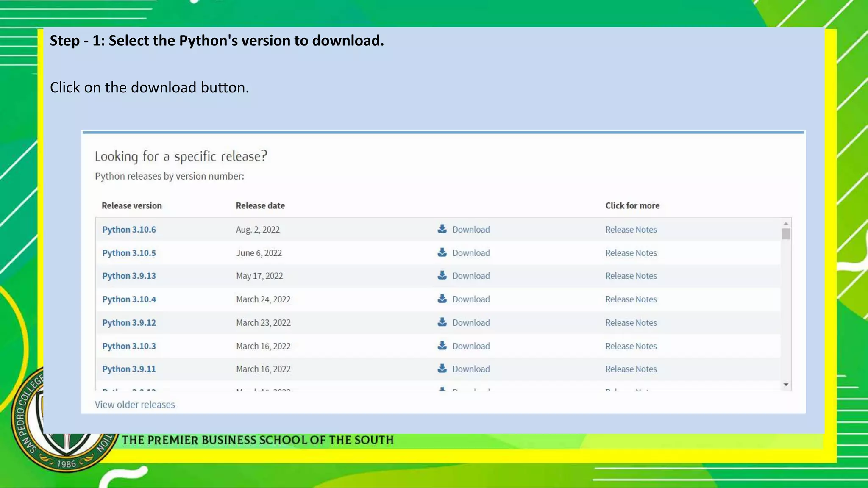Click download icon for Python 3.10.3
This screenshot has height=488, width=868.
click(x=442, y=345)
